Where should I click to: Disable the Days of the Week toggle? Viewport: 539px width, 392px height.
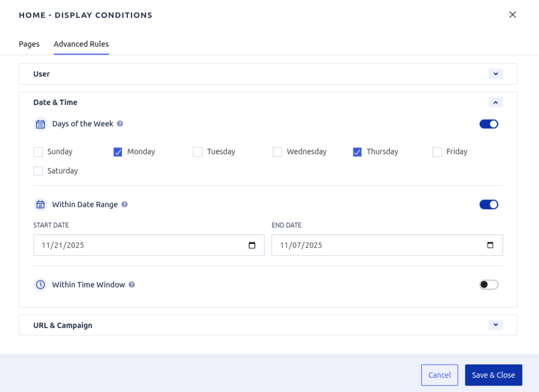point(488,124)
